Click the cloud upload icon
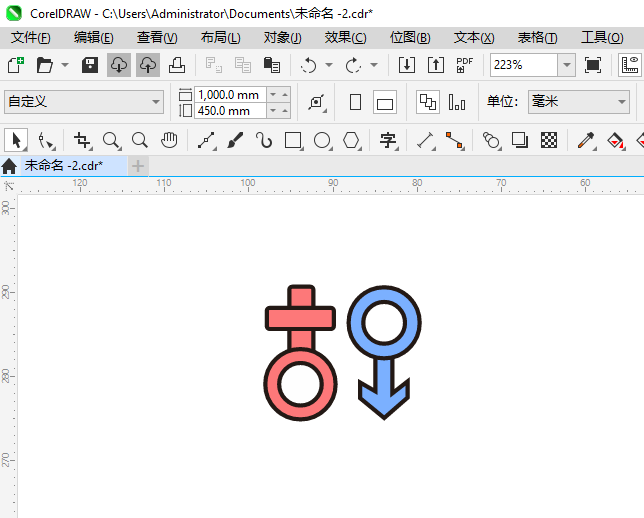The height and width of the screenshot is (518, 644). pyautogui.click(x=148, y=65)
